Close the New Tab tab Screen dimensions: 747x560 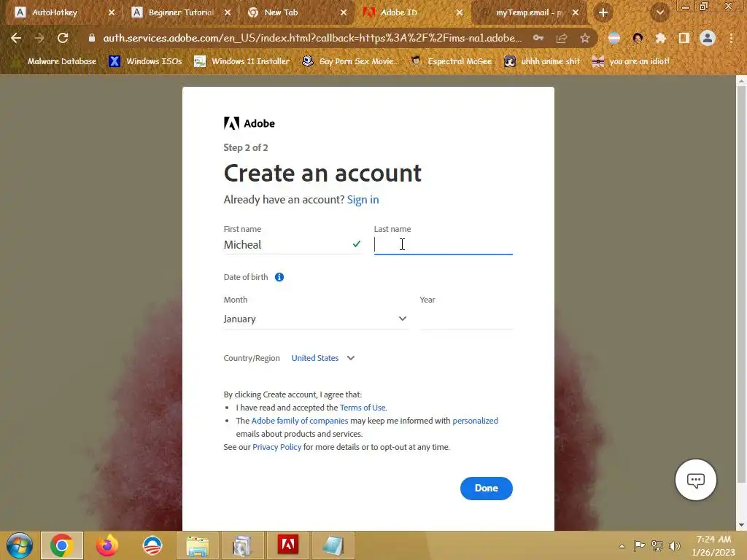tap(344, 12)
